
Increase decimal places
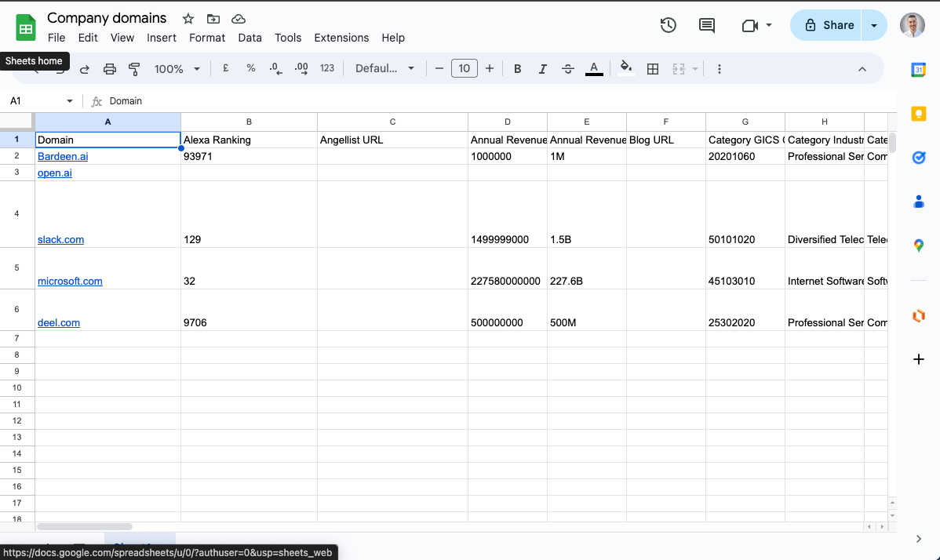point(301,68)
